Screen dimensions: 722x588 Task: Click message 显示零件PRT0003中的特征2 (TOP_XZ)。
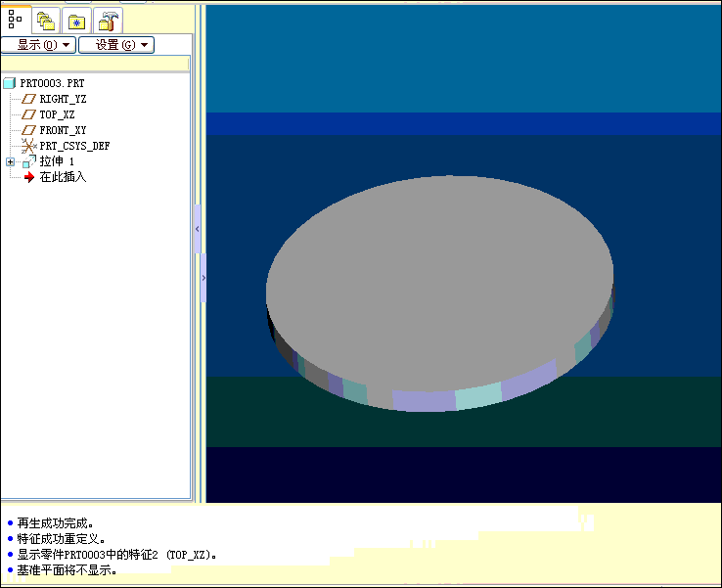click(117, 555)
